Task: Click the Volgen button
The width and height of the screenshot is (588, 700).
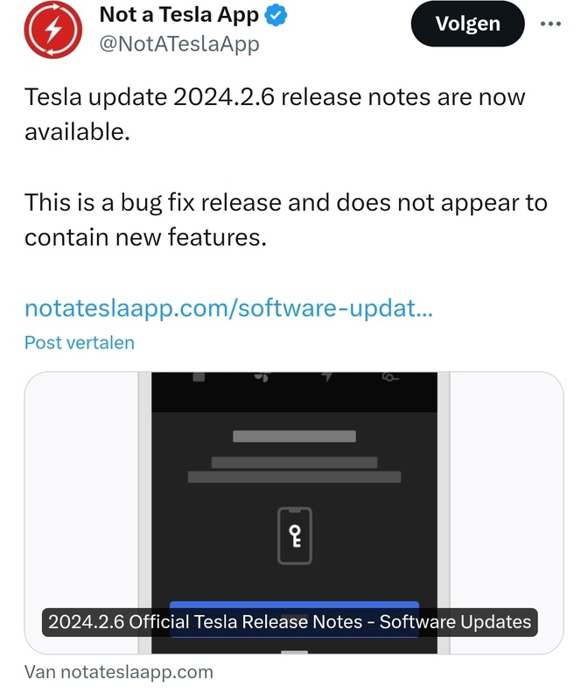Action: point(467,24)
